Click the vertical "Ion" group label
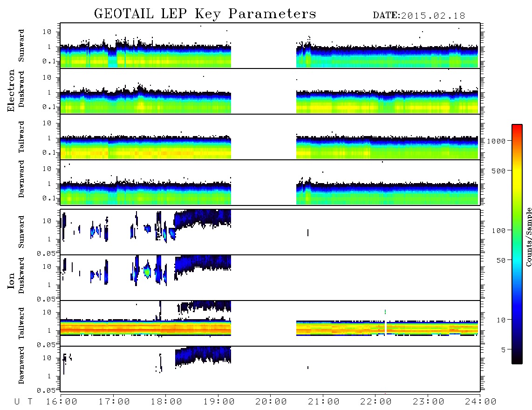The image size is (532, 410). [11, 280]
